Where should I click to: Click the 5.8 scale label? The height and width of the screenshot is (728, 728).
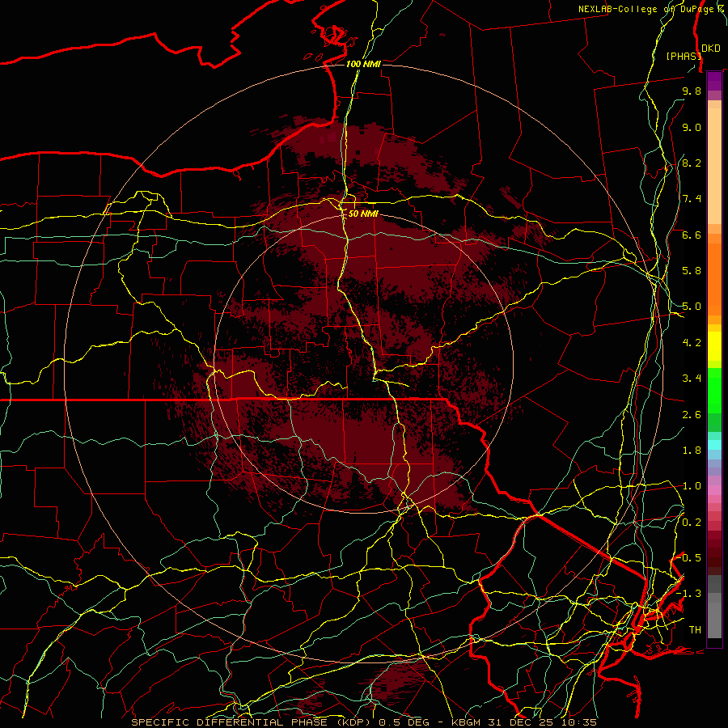[x=692, y=271]
